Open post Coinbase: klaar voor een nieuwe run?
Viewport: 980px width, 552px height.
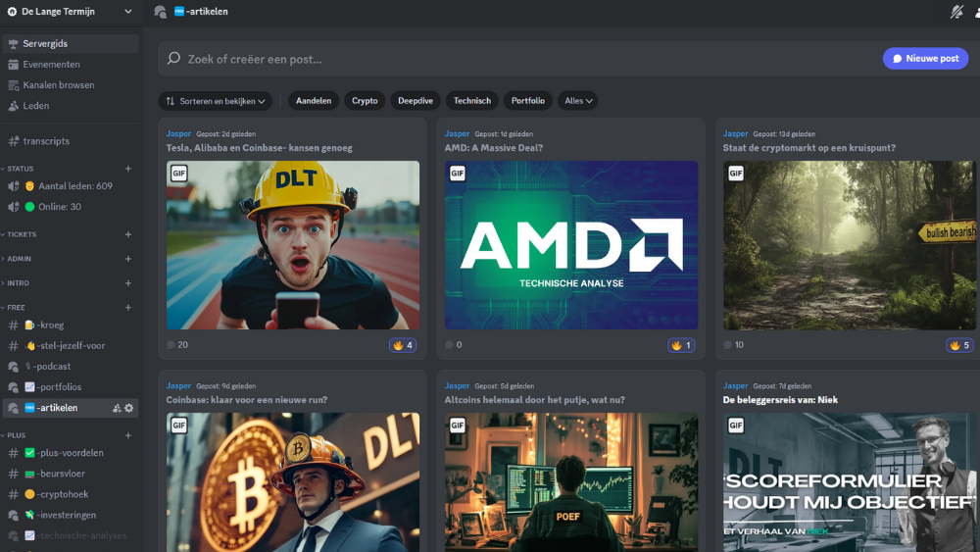(x=247, y=400)
